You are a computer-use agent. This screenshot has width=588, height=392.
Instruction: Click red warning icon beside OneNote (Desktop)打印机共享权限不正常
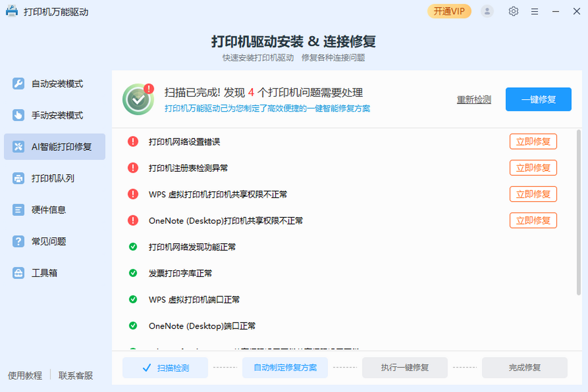coord(133,221)
